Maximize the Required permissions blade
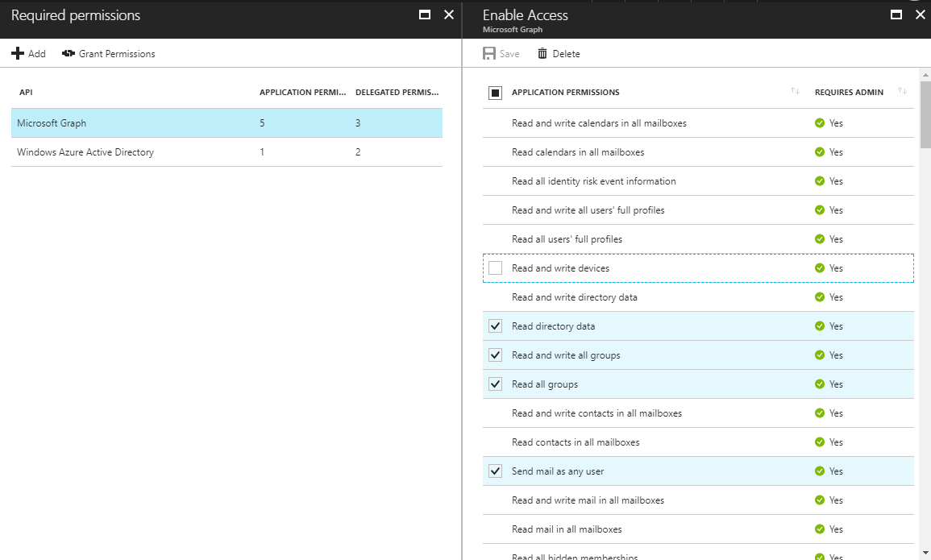Viewport: 931px width, 560px height. (425, 15)
